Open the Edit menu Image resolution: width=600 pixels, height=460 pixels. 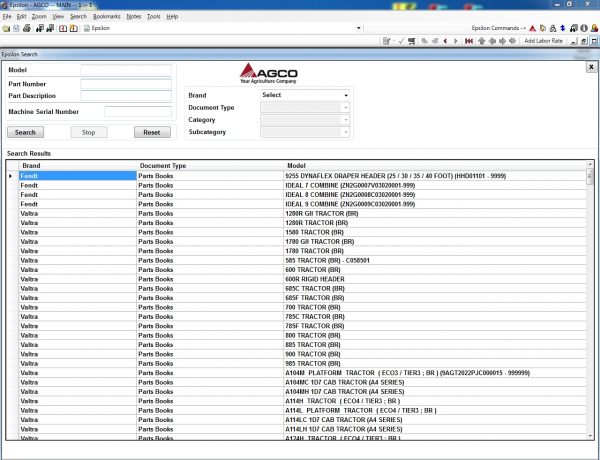[x=21, y=16]
